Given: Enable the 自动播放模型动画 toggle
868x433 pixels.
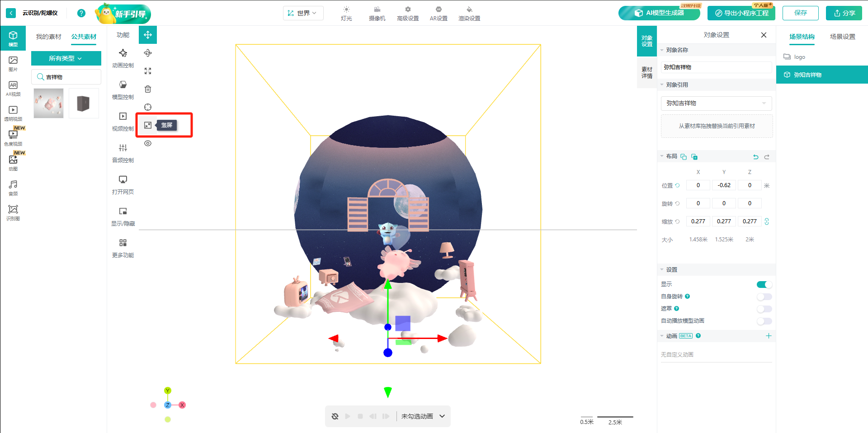Looking at the screenshot, I should pyautogui.click(x=764, y=321).
